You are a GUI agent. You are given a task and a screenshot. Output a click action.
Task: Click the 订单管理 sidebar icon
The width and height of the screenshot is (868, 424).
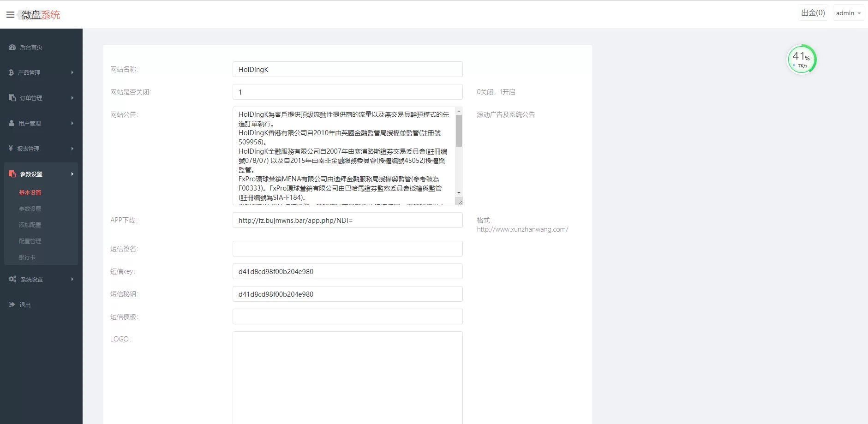pos(12,98)
